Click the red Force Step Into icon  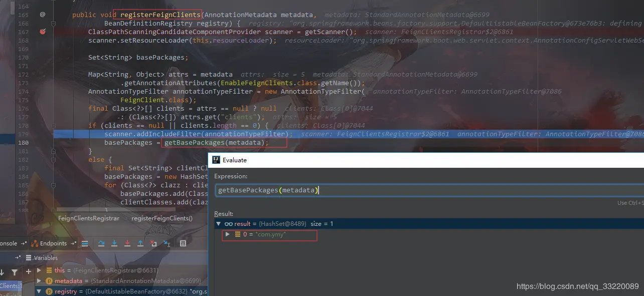pyautogui.click(x=127, y=243)
